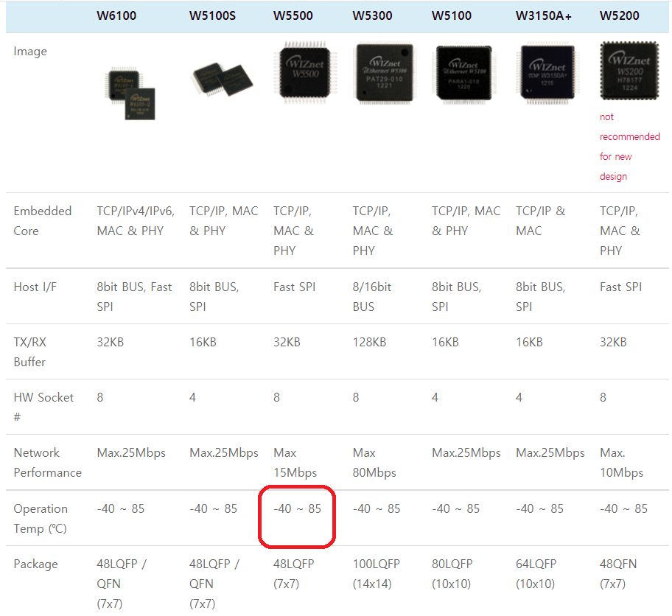The width and height of the screenshot is (672, 616).
Task: Click the 'TCP/IPv4/IPv6, MAC & PHY' cell
Action: (136, 221)
